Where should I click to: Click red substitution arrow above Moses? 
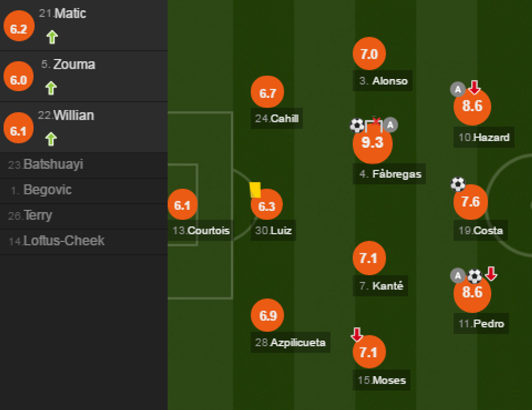pyautogui.click(x=357, y=334)
